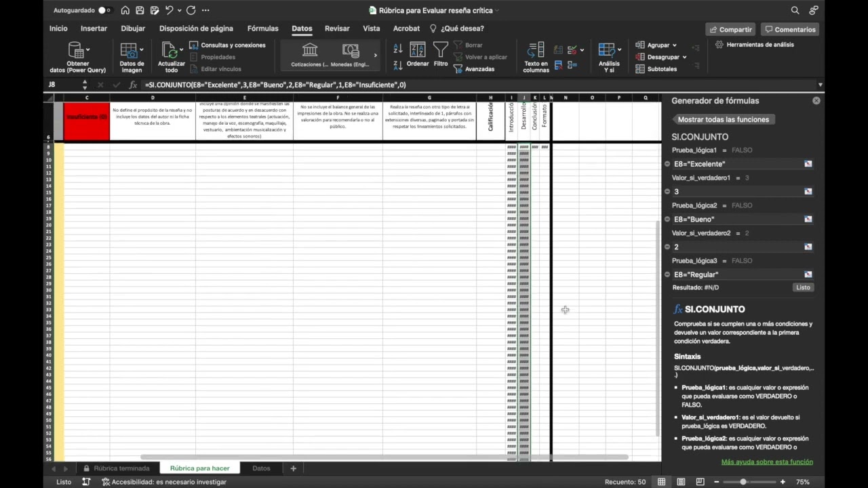Click the Actualizar todo icon
The image size is (868, 488).
[170, 51]
